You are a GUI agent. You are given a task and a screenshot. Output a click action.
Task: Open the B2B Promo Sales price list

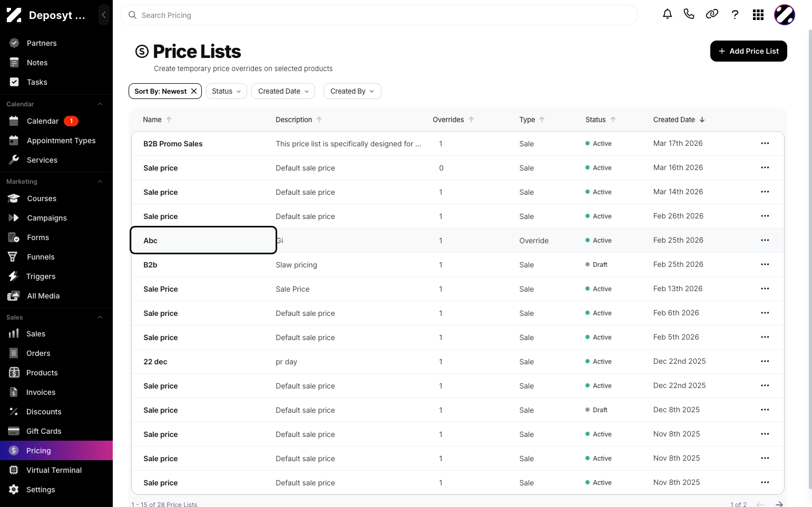pyautogui.click(x=173, y=144)
